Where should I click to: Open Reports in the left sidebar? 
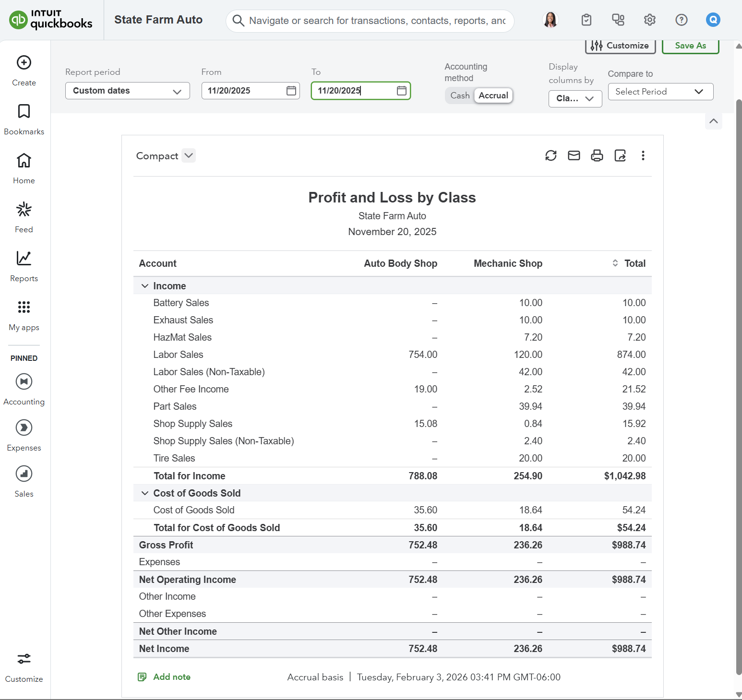[x=24, y=266]
